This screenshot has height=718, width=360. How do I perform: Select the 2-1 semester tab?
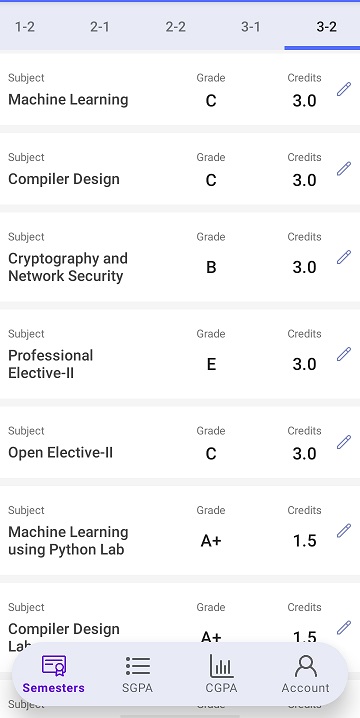point(100,27)
